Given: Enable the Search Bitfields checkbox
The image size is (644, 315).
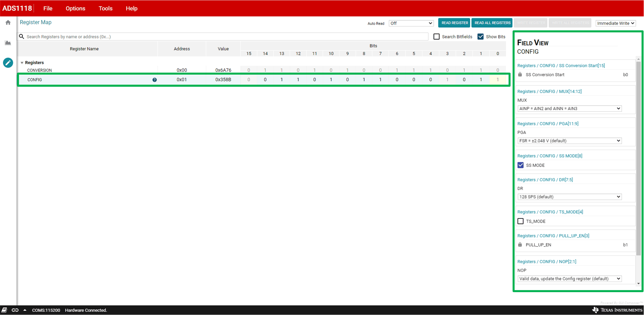Looking at the screenshot, I should [x=436, y=37].
